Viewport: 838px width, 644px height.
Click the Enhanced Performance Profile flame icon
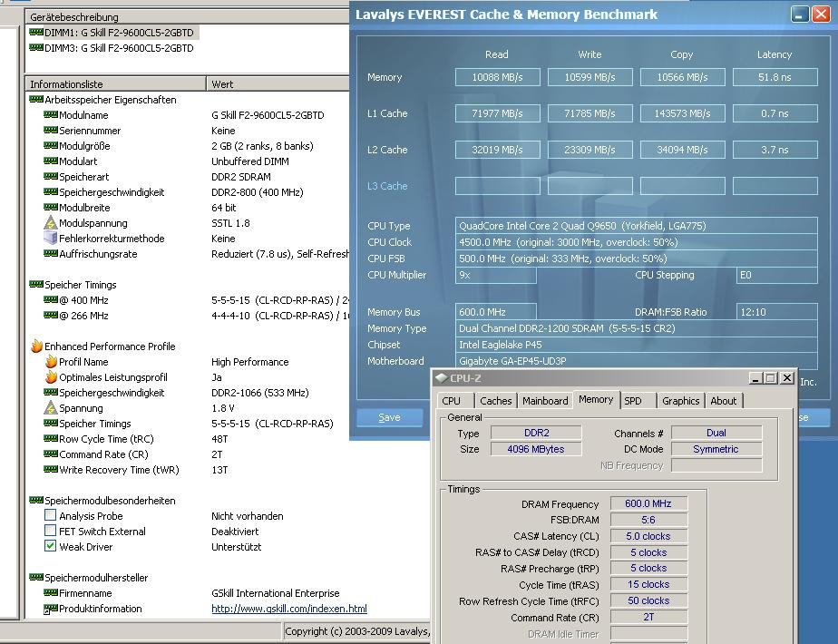coord(36,346)
